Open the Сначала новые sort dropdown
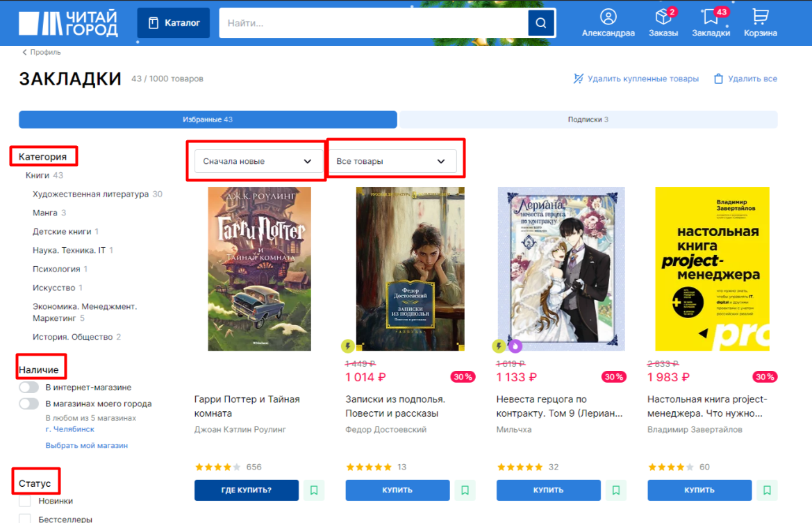Viewport: 812px width, 523px height. click(x=257, y=161)
